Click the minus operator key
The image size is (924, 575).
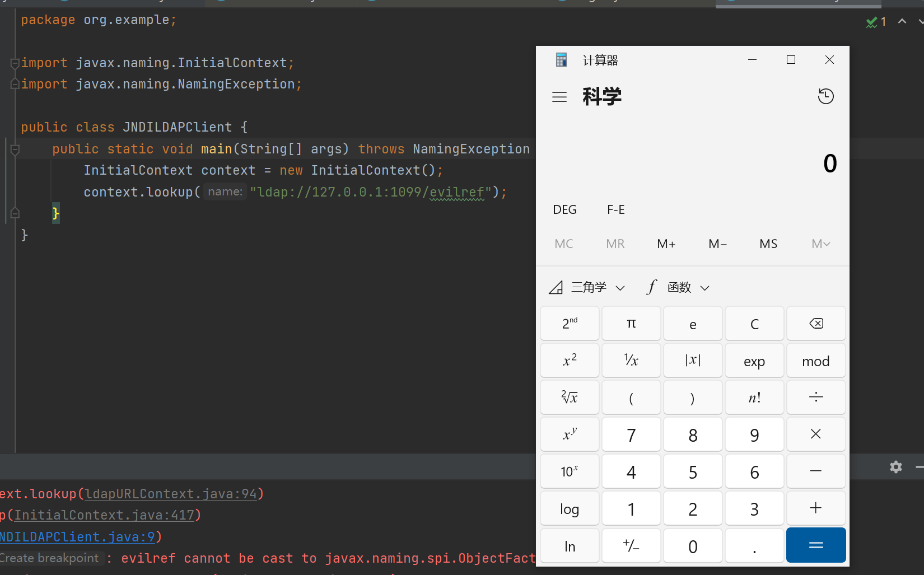(816, 471)
